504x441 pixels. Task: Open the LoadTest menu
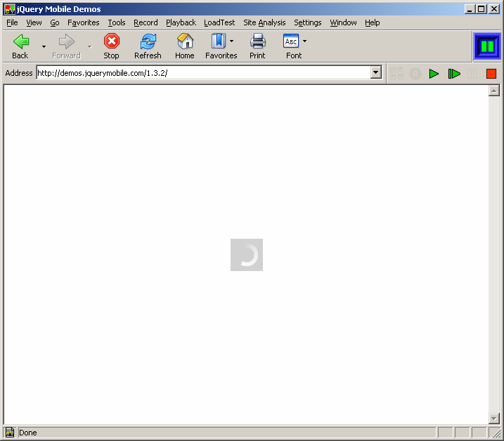coord(219,22)
